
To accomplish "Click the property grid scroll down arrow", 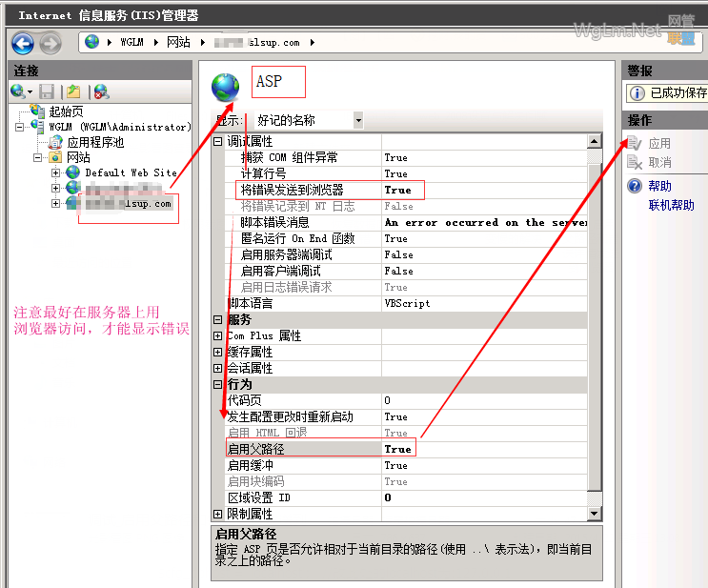I will click(595, 514).
